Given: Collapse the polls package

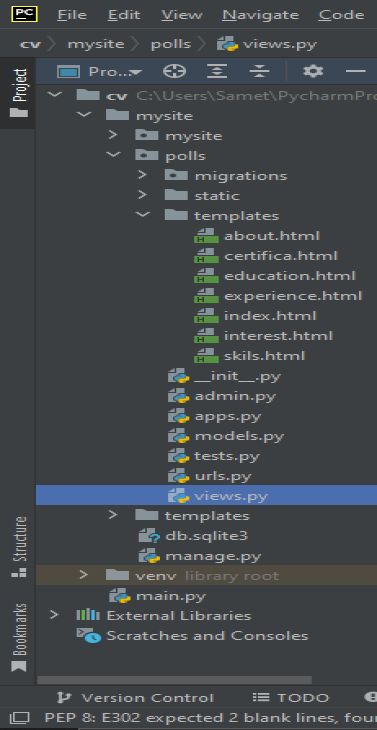Looking at the screenshot, I should tap(113, 155).
